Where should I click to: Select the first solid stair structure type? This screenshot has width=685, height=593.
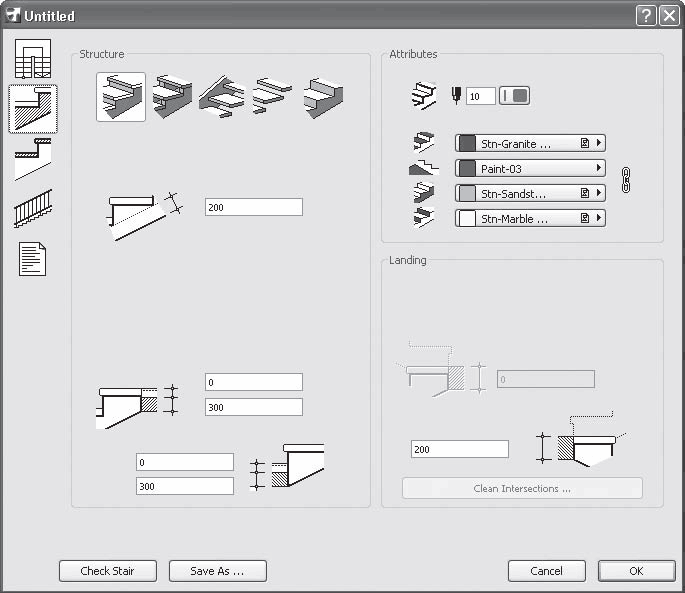(x=121, y=97)
